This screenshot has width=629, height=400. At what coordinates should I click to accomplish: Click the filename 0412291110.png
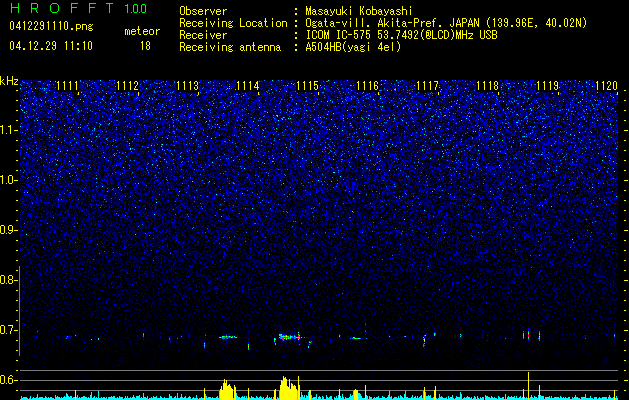point(51,27)
